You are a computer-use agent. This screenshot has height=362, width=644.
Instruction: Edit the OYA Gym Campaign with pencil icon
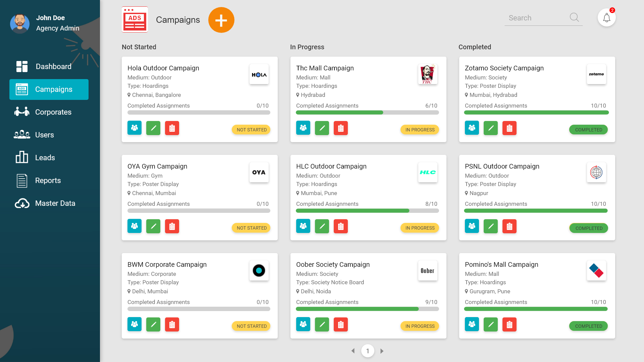click(x=153, y=226)
